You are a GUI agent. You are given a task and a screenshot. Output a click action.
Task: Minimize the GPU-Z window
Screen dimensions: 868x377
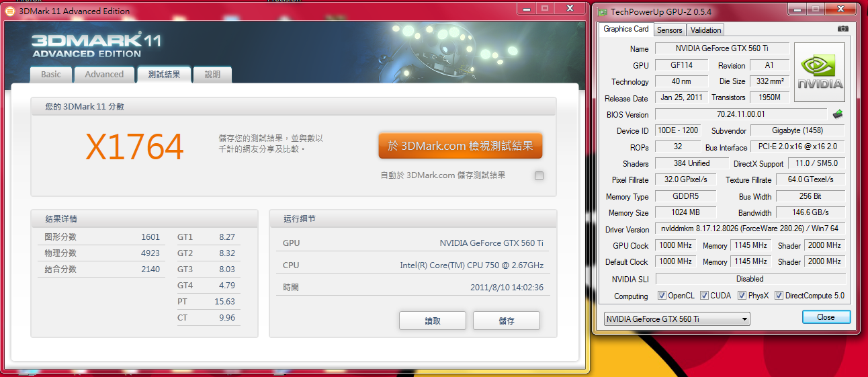(797, 9)
